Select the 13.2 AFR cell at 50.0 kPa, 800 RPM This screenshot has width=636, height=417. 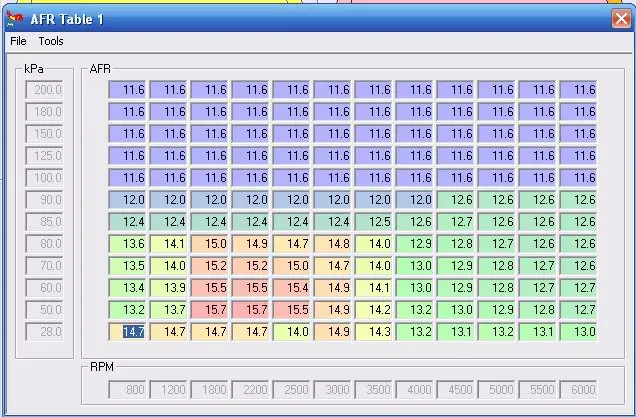pos(128,310)
